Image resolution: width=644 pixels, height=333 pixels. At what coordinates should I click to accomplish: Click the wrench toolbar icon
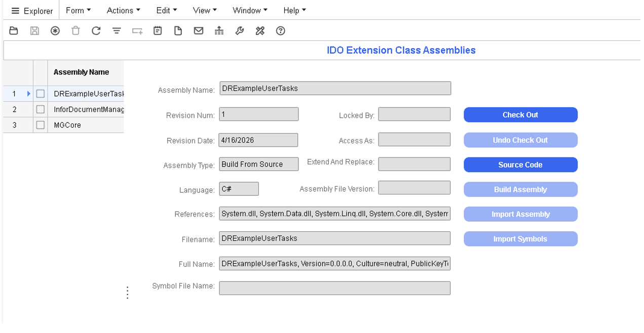(240, 31)
